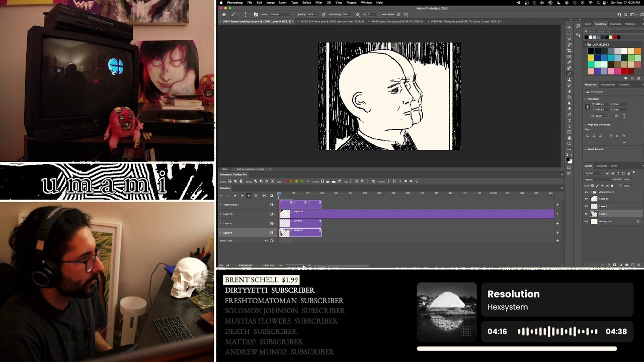Select the Zoom tool

(569, 144)
